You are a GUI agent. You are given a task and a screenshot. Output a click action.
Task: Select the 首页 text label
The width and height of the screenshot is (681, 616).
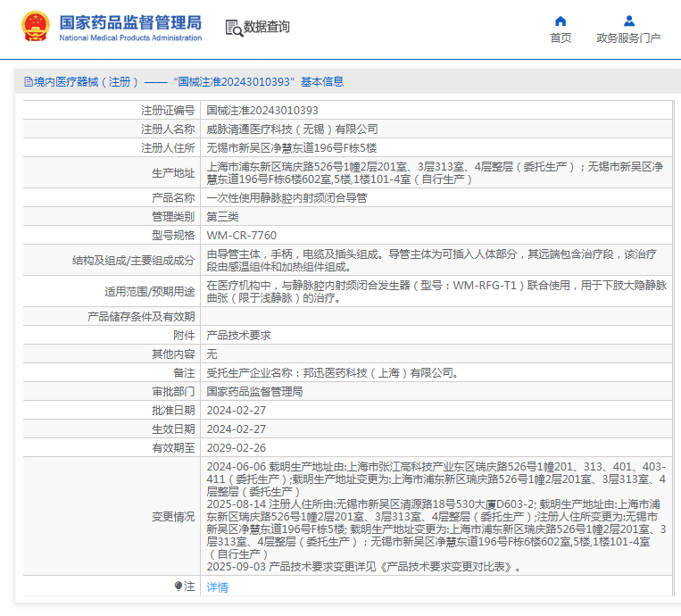tap(561, 37)
